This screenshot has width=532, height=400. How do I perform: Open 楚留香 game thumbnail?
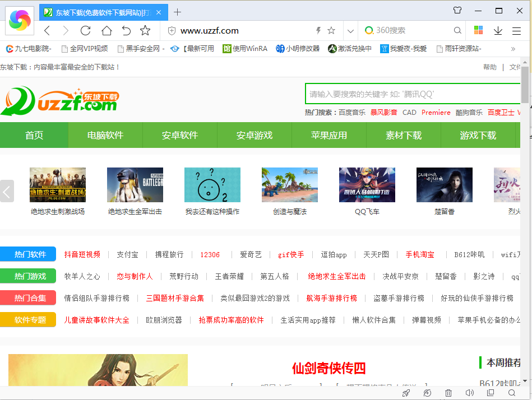(x=445, y=185)
